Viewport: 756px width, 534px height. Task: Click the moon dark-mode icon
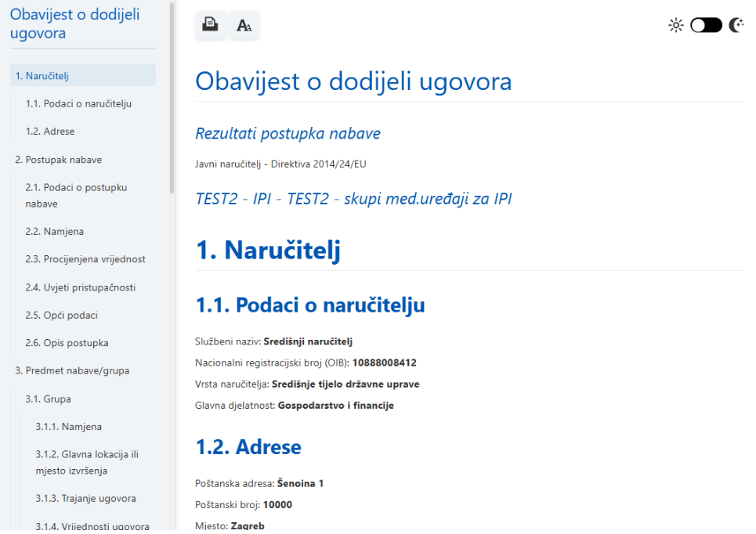[x=736, y=25]
